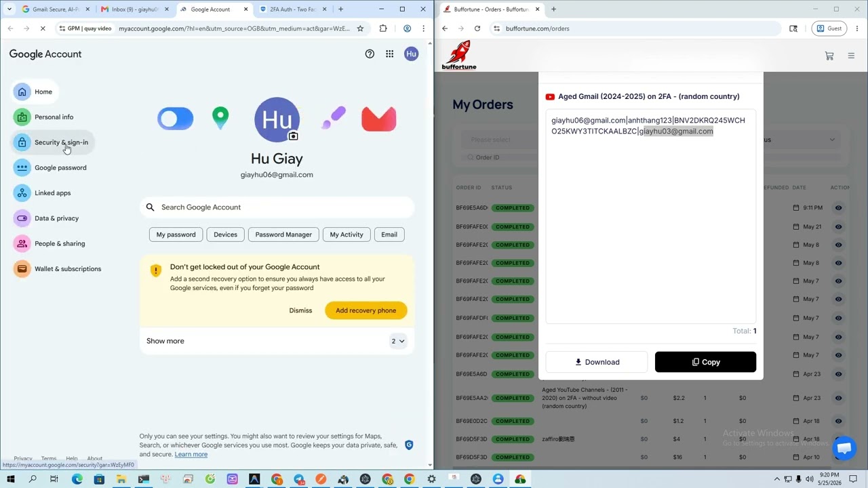Open Chrome three-dot menu left window

pos(423,28)
